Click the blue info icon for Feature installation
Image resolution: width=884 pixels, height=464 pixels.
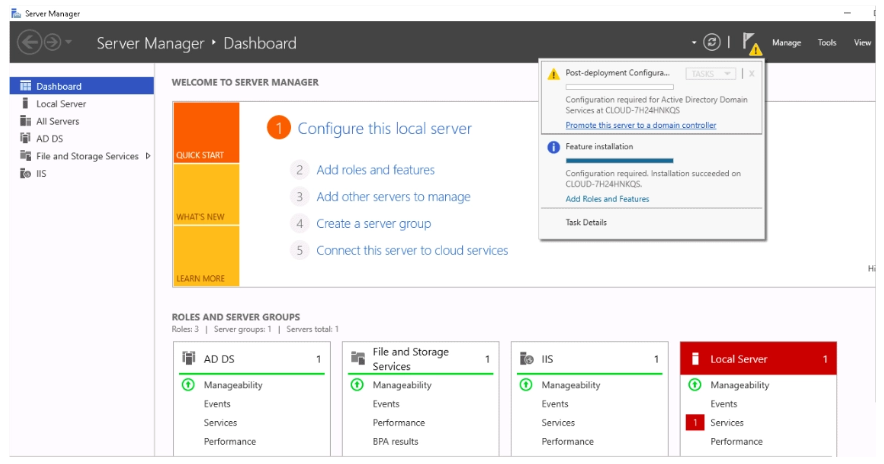pyautogui.click(x=554, y=147)
